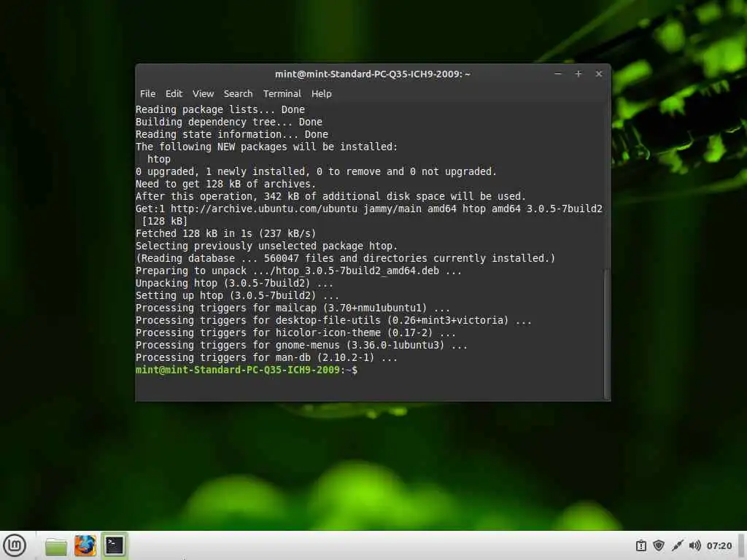The image size is (747, 560).
Task: Click 'Processing triggers for man-db' line
Action: click(x=266, y=357)
